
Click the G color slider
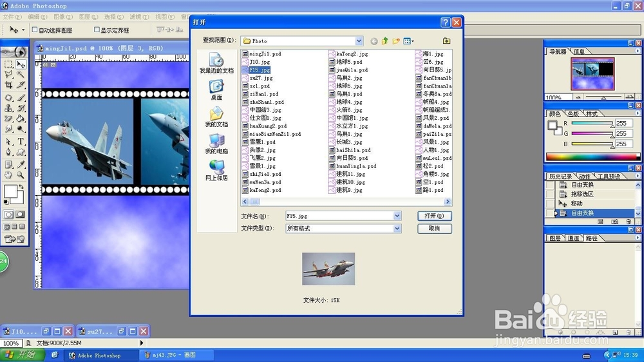pos(592,133)
